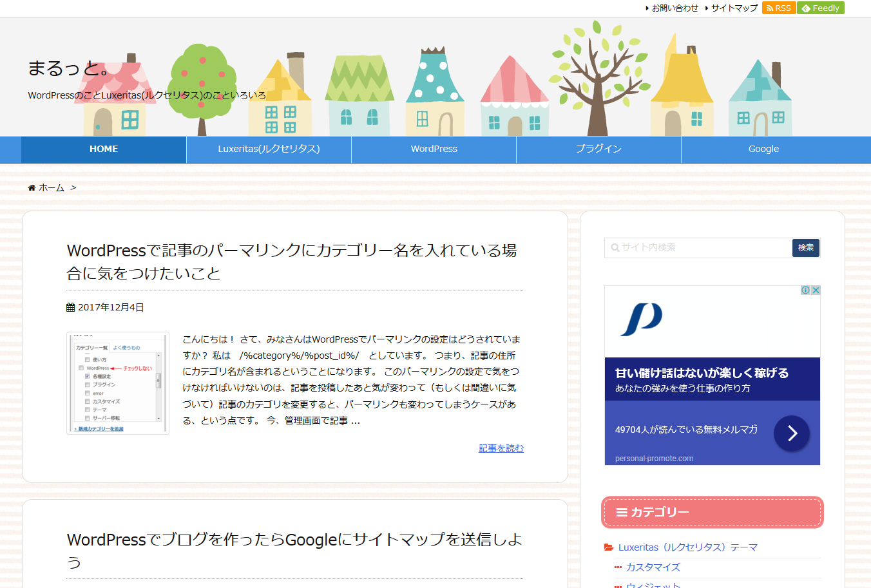This screenshot has height=588, width=871.
Task: Open the サイトマップ link
Action: [734, 8]
